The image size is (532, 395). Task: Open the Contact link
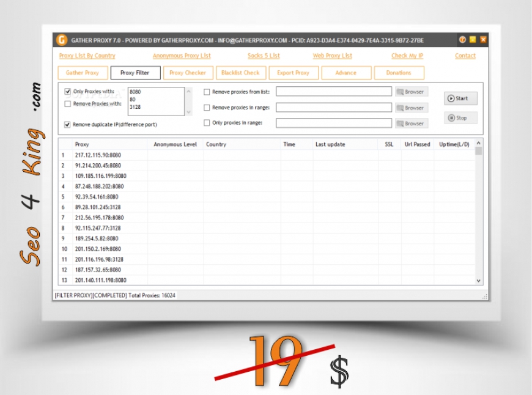[x=465, y=56]
